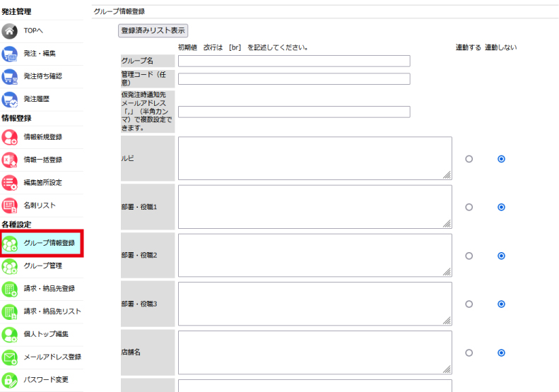The width and height of the screenshot is (559, 392).
Task: Open the 名刺リスト icon
Action: point(10,205)
